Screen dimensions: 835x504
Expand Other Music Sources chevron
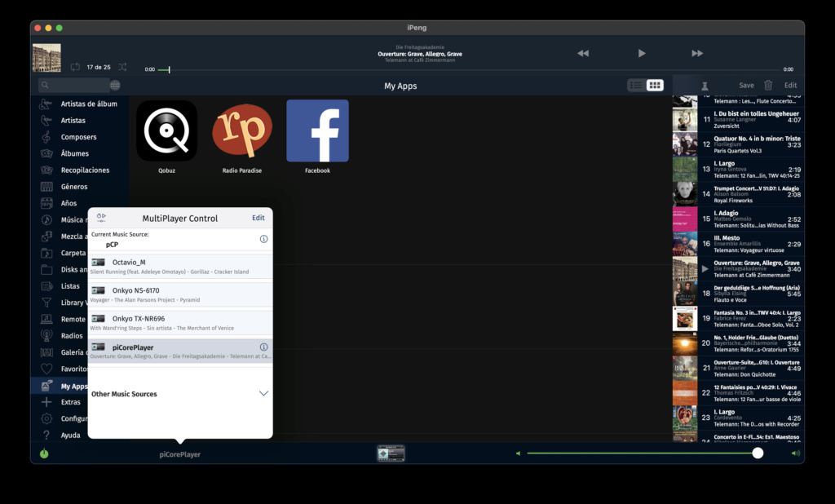tap(263, 393)
